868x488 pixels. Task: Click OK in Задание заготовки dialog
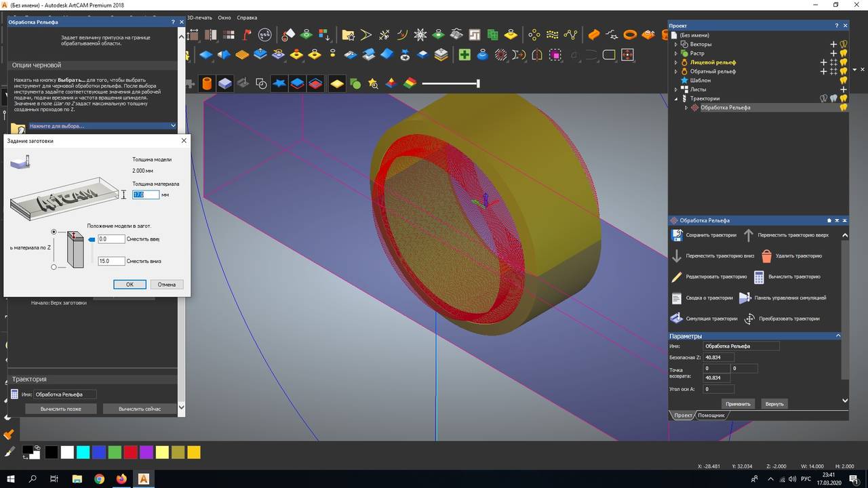pyautogui.click(x=130, y=284)
